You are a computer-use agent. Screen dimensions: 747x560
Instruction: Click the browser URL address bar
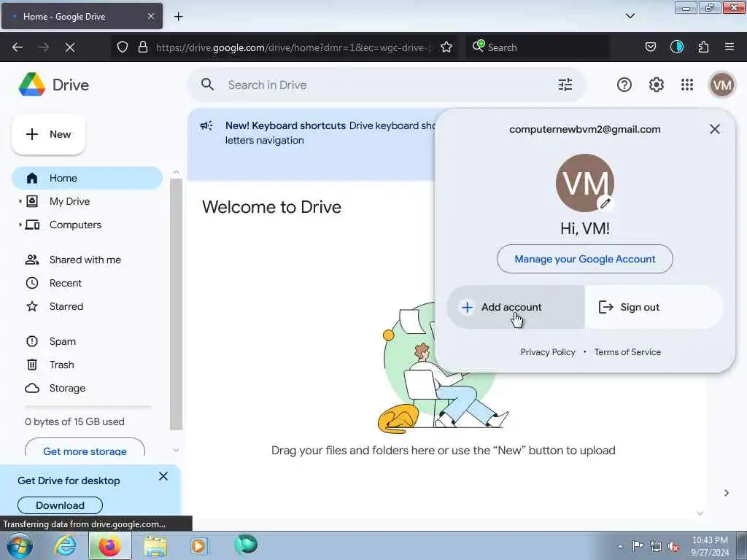(293, 47)
